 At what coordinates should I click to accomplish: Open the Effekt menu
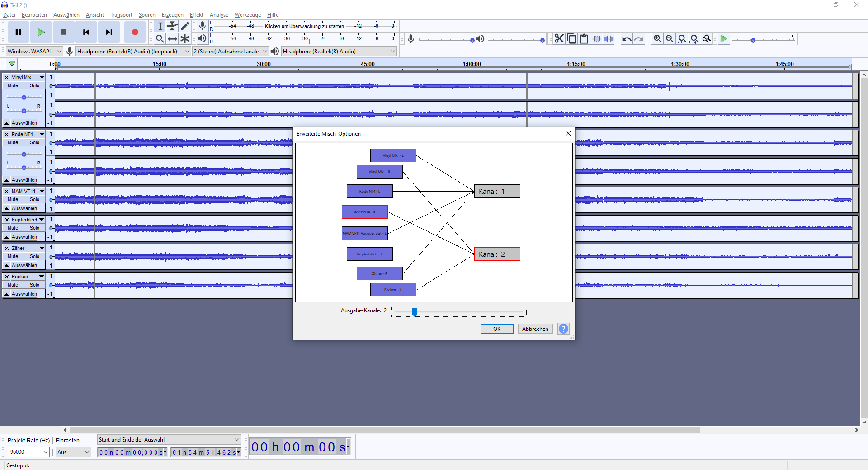196,15
